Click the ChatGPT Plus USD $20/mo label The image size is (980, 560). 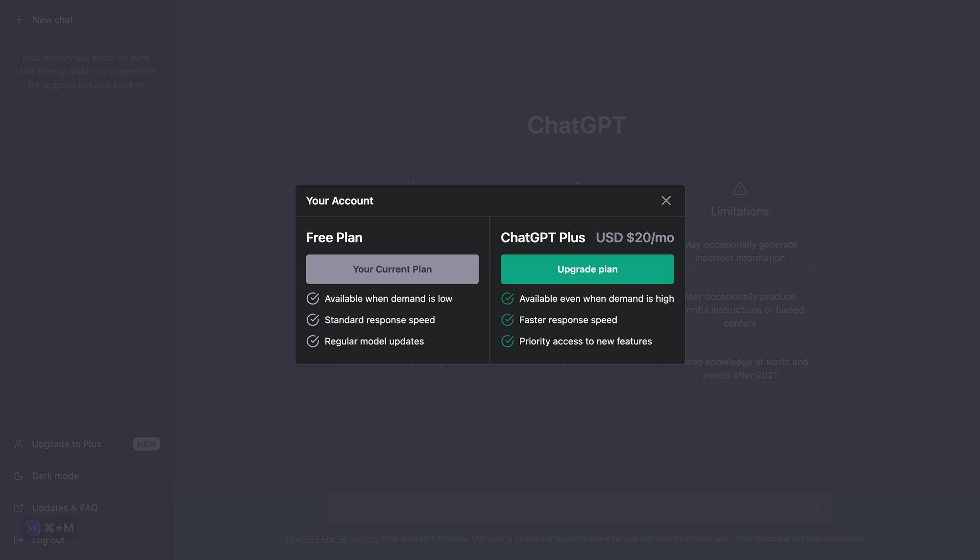587,238
